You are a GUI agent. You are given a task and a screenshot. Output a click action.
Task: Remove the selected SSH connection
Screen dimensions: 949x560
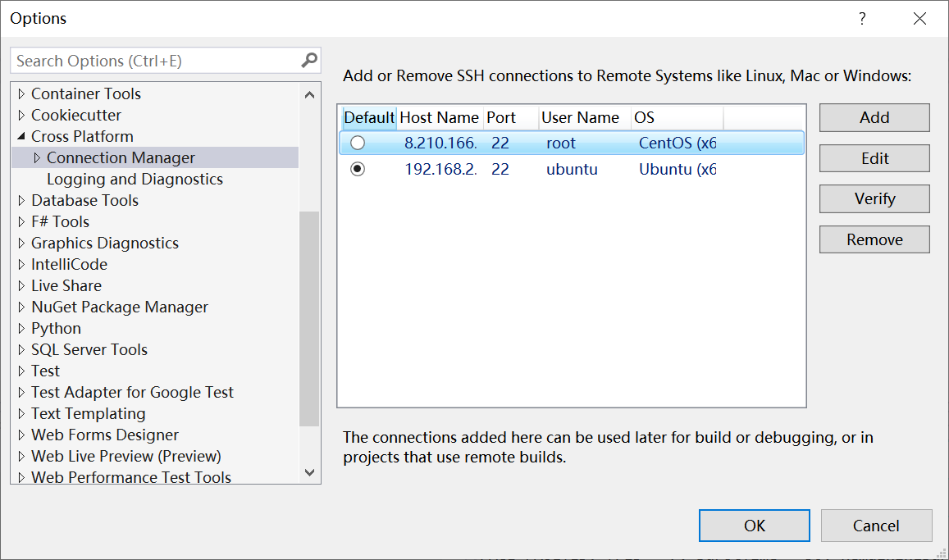point(874,239)
